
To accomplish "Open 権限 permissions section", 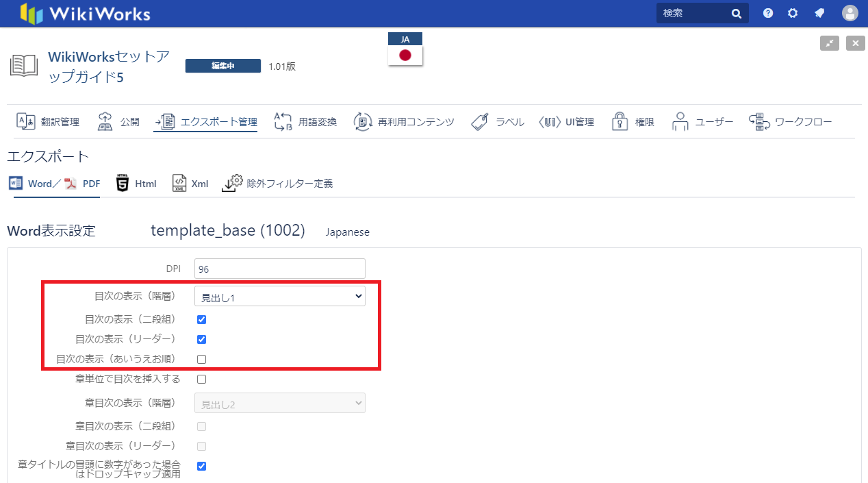I will point(633,122).
